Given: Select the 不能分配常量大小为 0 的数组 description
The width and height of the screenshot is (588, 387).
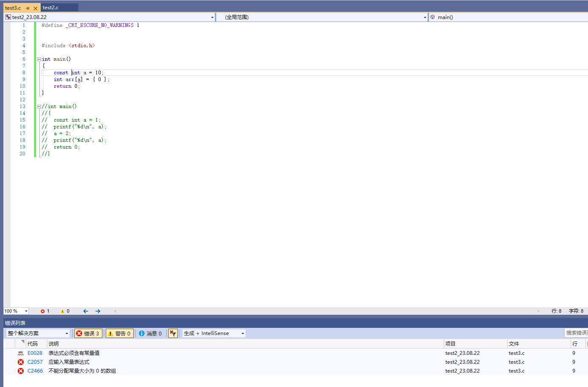Looking at the screenshot, I should [82, 371].
